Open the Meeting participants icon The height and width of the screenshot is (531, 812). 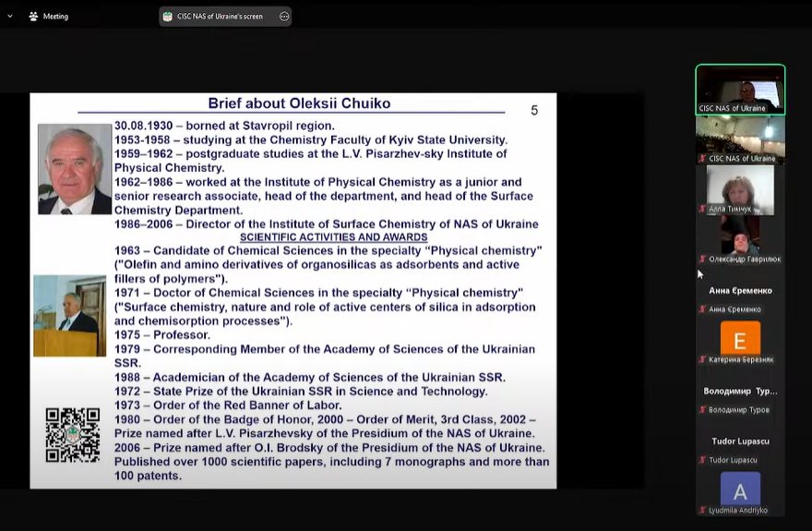click(x=33, y=16)
